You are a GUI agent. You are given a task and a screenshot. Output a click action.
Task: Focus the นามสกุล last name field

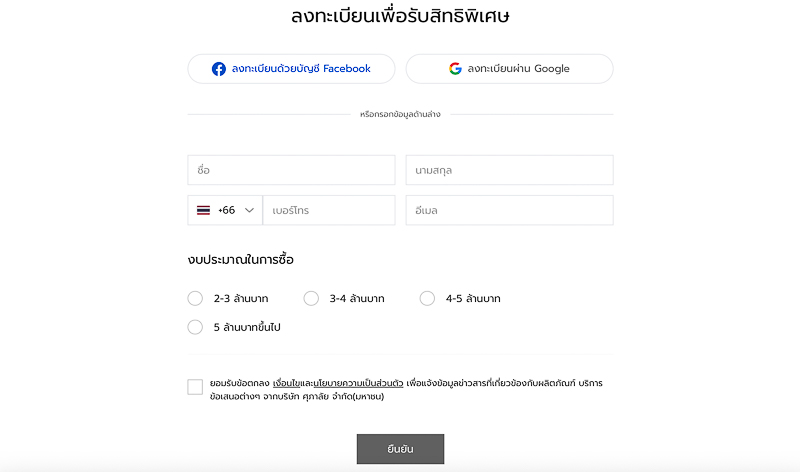[509, 170]
